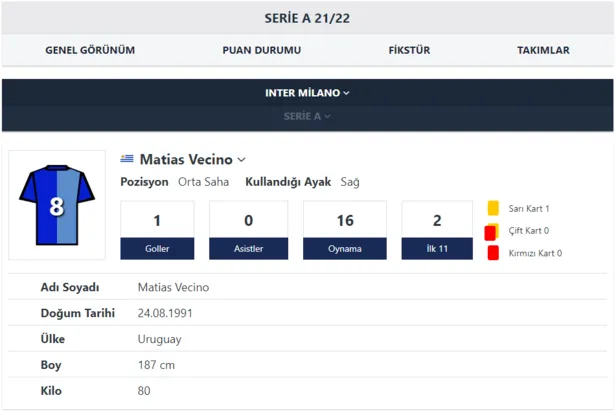This screenshot has width=616, height=411.
Task: Click the İlk 11 stat box
Action: pos(437,230)
